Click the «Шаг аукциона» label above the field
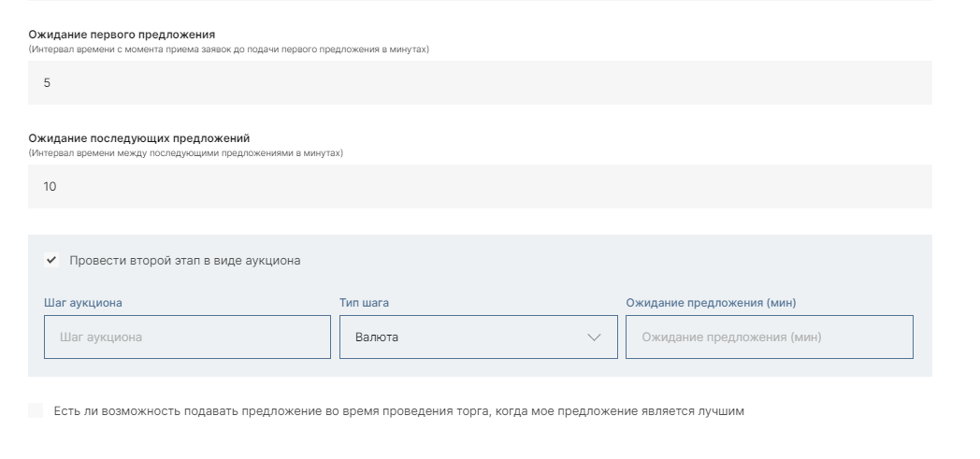 [82, 303]
